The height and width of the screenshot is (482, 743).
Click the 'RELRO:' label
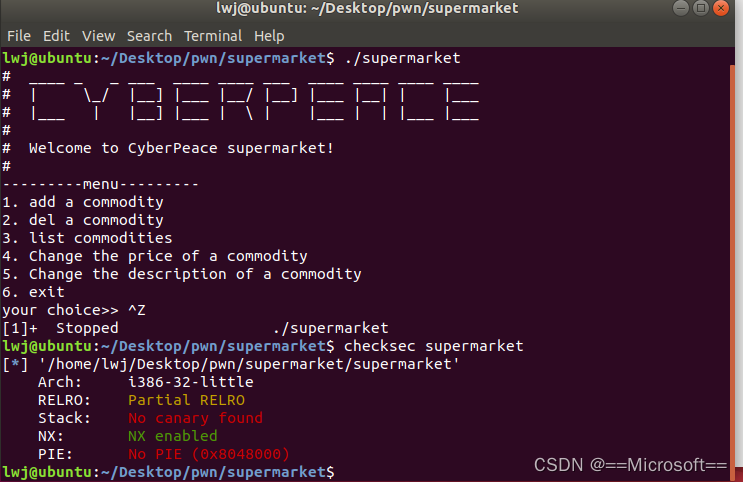point(64,400)
